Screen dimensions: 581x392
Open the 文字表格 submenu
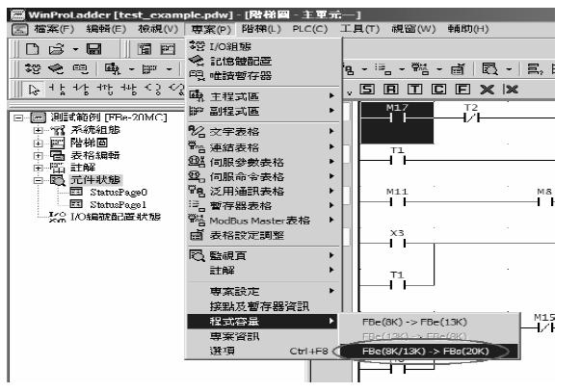(x=263, y=132)
